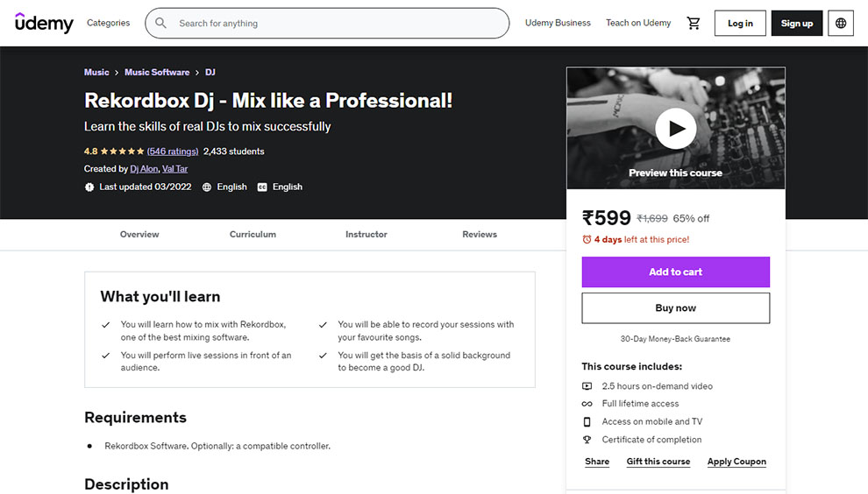Click the five-star rating icons
Screen dimensions: 868x494
pos(123,151)
